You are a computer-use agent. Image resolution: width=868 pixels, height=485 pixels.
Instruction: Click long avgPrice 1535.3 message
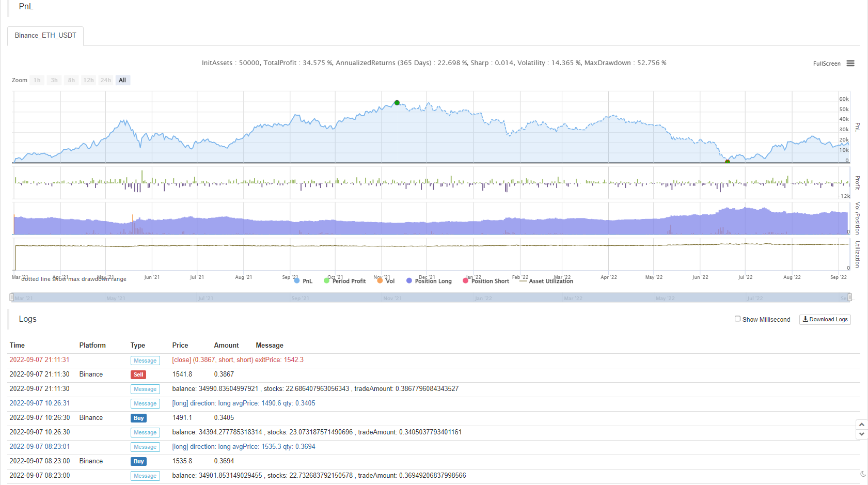pyautogui.click(x=244, y=447)
